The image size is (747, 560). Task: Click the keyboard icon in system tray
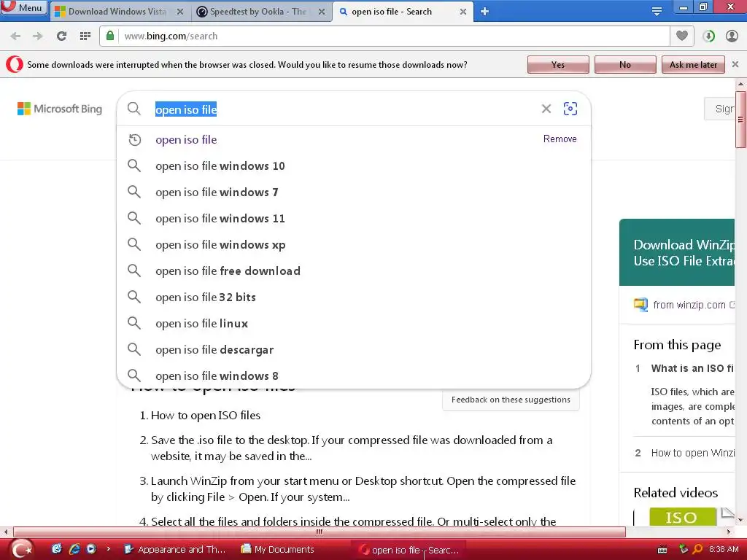click(x=662, y=550)
